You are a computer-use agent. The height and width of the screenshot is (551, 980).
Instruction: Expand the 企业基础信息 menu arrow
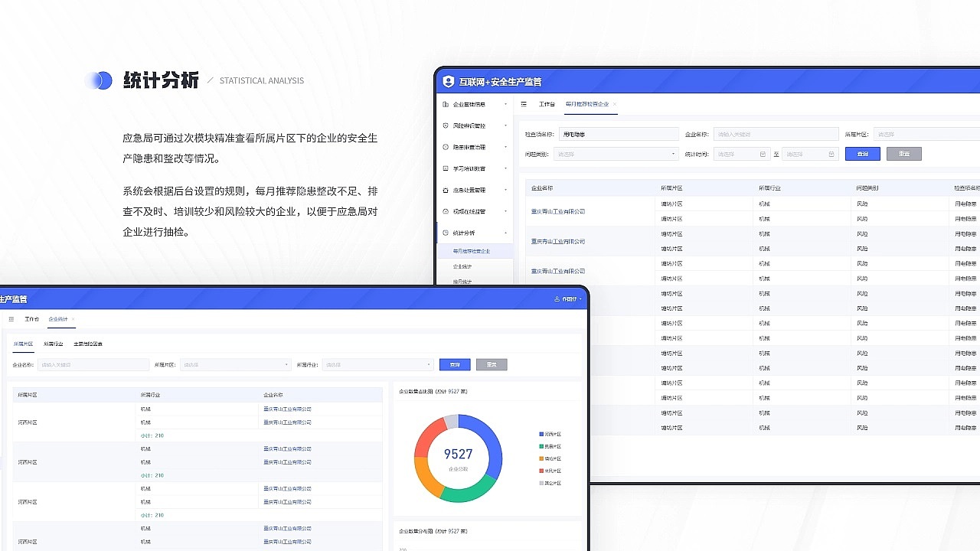click(x=505, y=104)
